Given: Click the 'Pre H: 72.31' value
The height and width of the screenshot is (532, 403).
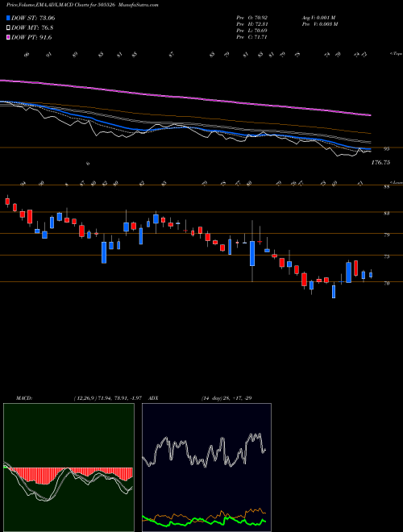Looking at the screenshot, I should [x=253, y=24].
